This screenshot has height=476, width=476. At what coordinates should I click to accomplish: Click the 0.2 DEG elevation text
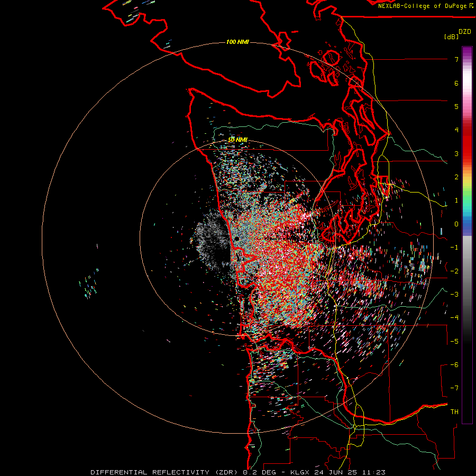click(259, 472)
